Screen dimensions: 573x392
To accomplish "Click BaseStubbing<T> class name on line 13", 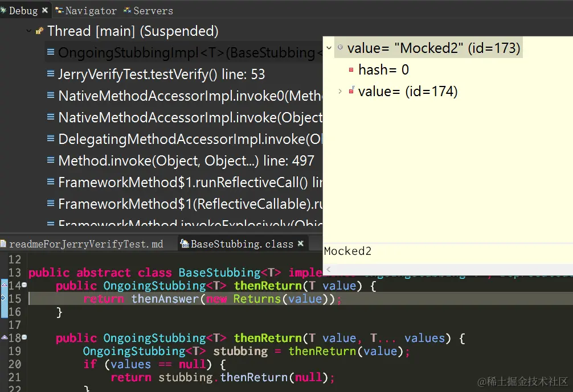I will click(230, 273).
